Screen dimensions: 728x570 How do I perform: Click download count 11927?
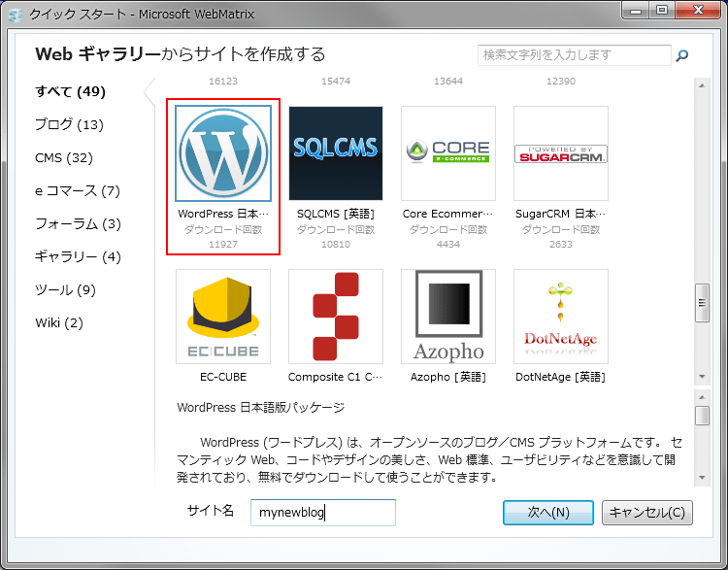coord(223,245)
